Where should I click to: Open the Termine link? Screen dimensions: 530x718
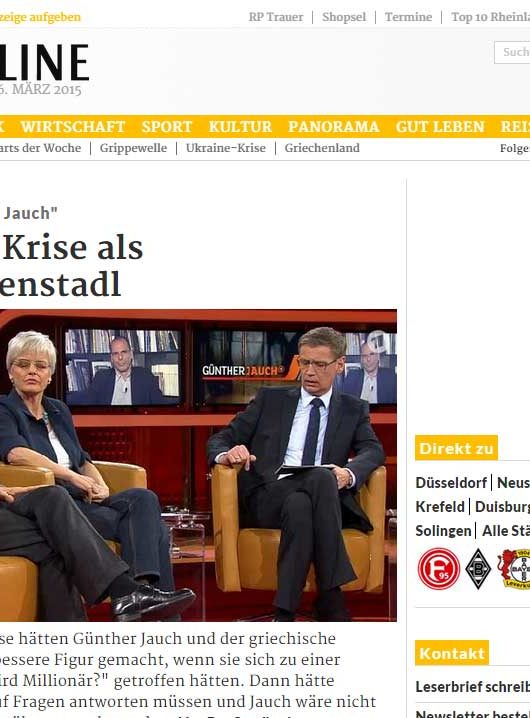tap(408, 17)
